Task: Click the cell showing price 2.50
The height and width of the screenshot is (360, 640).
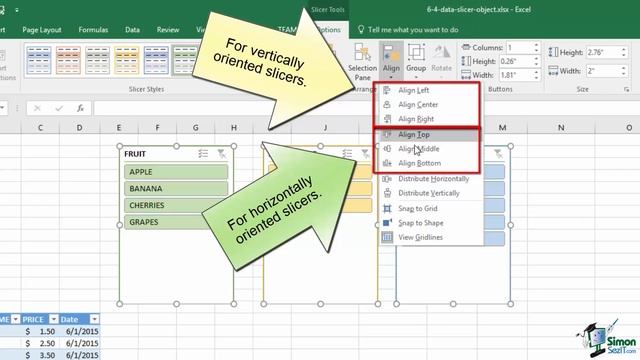Action: pyautogui.click(x=40, y=343)
